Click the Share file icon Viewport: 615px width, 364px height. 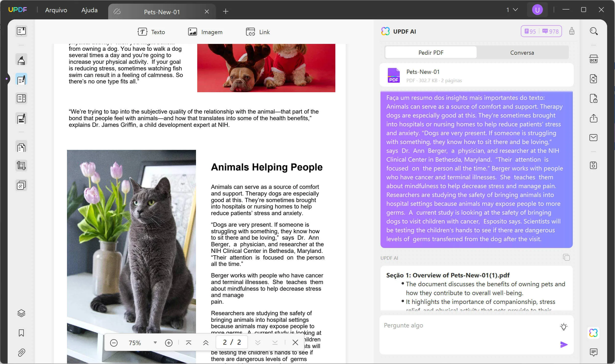593,118
